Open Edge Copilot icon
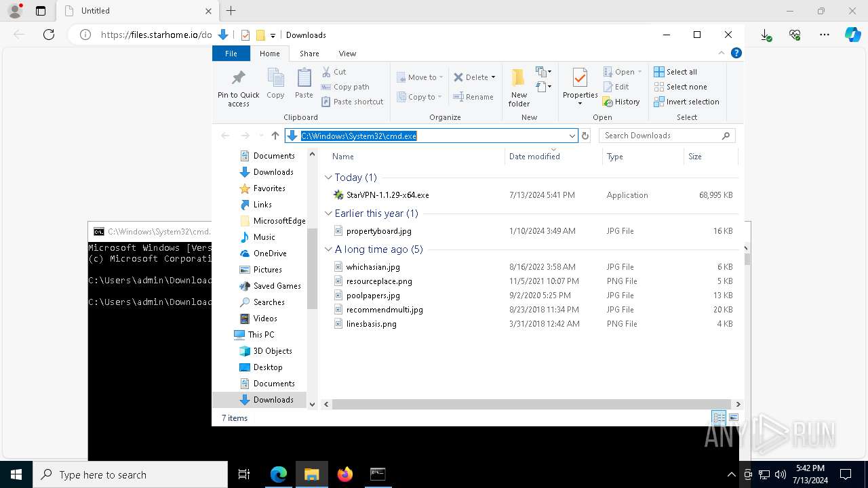868x488 pixels. click(x=852, y=35)
